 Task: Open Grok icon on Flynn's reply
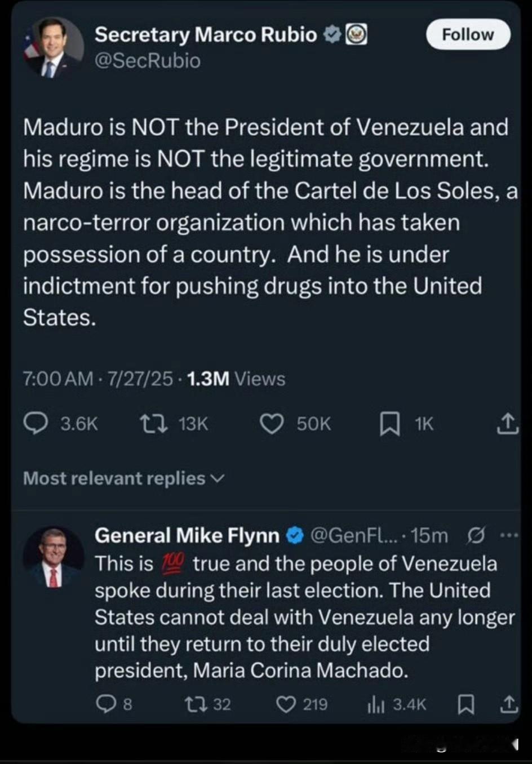click(x=476, y=535)
